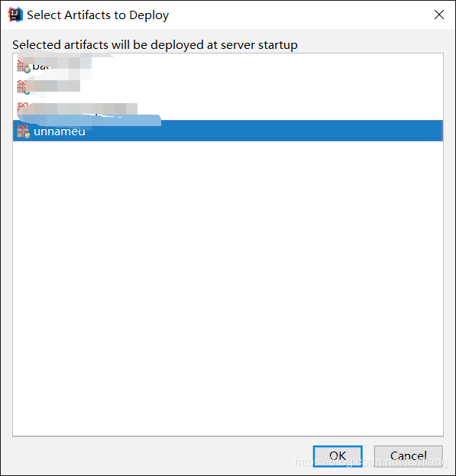The width and height of the screenshot is (456, 476).
Task: Click the gray footer area left of OK
Action: coord(157,456)
